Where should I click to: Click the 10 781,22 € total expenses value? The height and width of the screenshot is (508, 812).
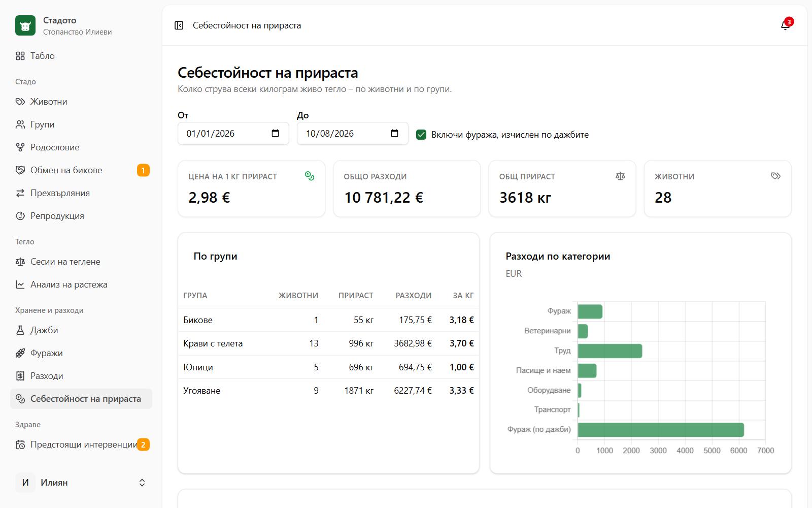coord(384,198)
